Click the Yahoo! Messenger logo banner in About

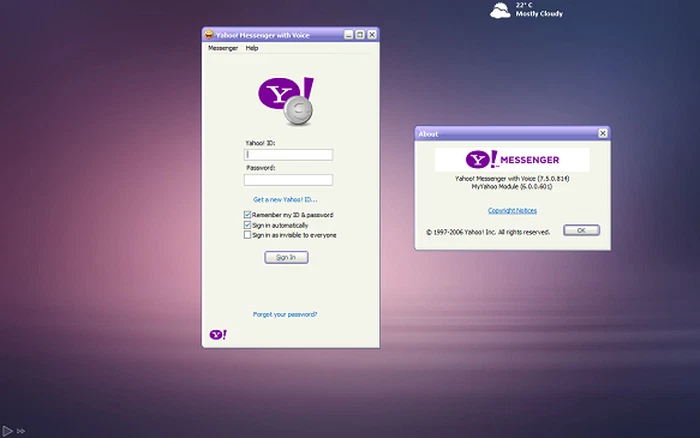(512, 159)
